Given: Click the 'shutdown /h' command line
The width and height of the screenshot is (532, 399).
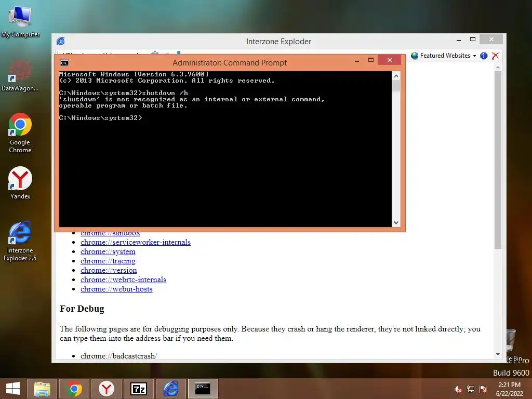Looking at the screenshot, I should 165,93.
